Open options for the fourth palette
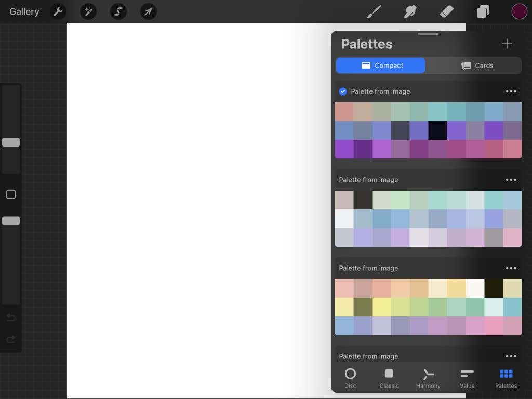532x399 pixels. click(x=511, y=356)
